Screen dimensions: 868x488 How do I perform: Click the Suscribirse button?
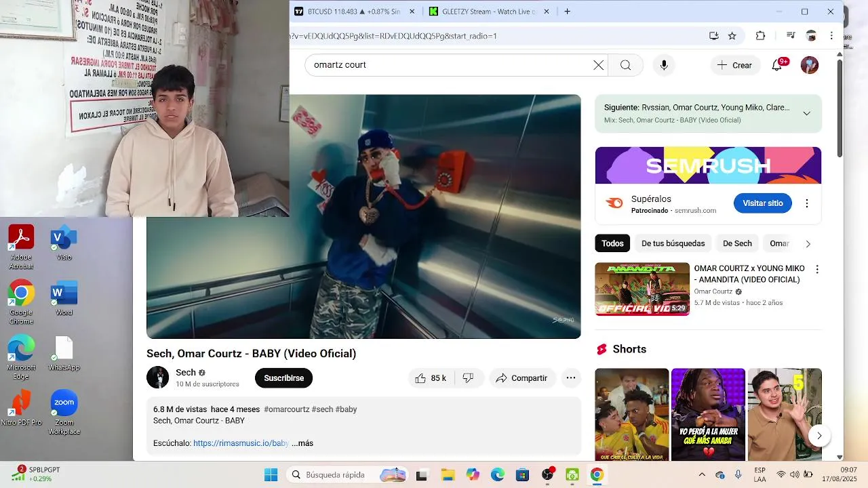283,378
